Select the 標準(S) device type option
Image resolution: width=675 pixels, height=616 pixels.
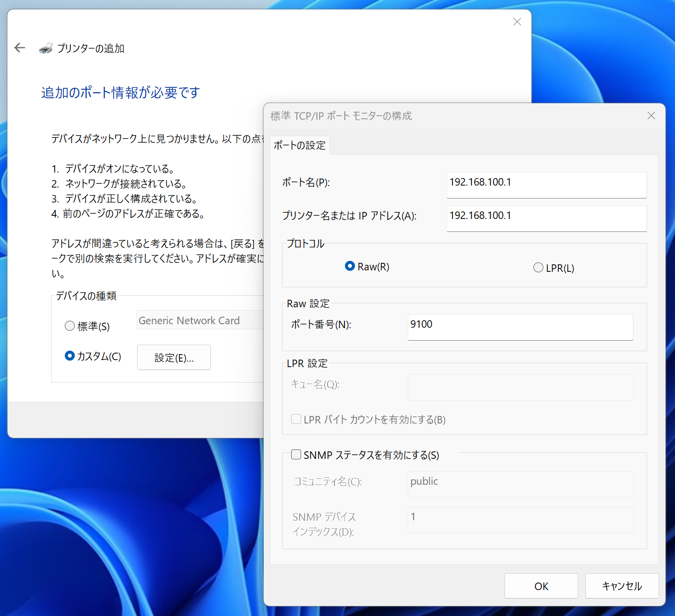click(x=69, y=325)
